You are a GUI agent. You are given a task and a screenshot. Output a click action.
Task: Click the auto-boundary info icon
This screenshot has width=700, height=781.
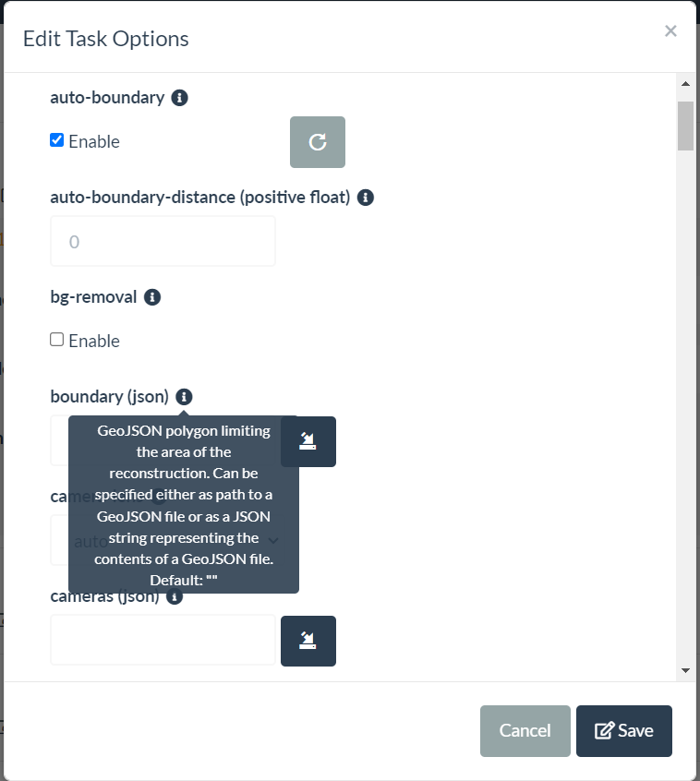[x=180, y=97]
